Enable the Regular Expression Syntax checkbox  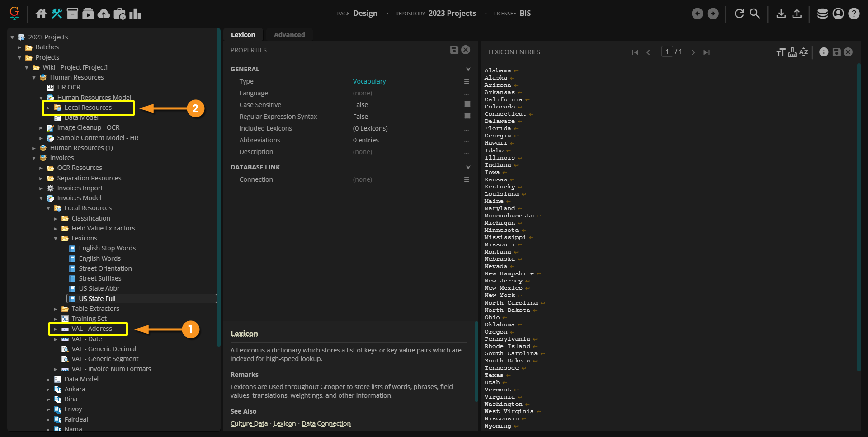(x=467, y=116)
